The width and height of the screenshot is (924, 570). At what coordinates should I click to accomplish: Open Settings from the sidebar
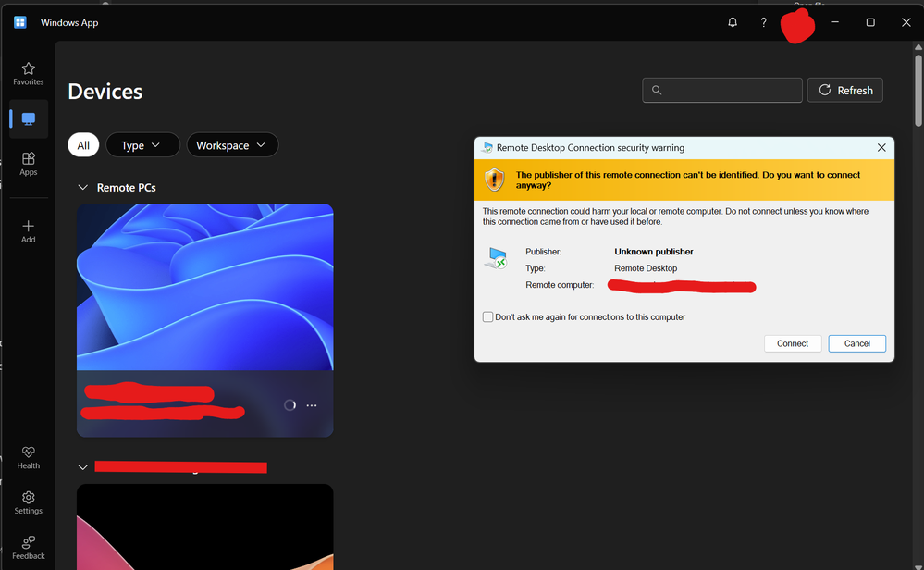click(x=29, y=502)
